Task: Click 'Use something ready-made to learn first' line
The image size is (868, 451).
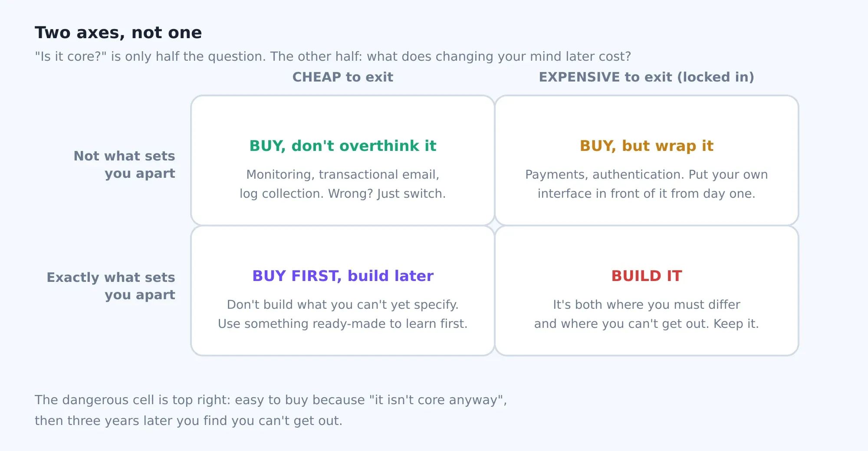Action: [343, 324]
